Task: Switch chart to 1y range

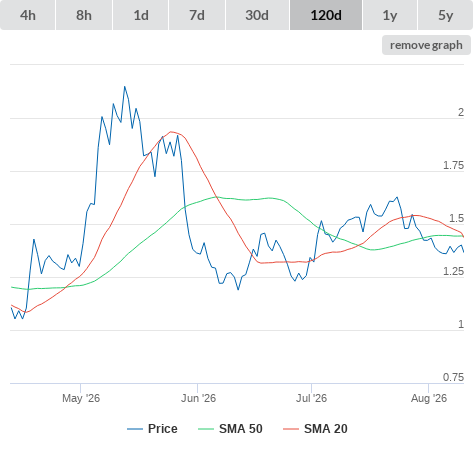Action: coord(390,15)
